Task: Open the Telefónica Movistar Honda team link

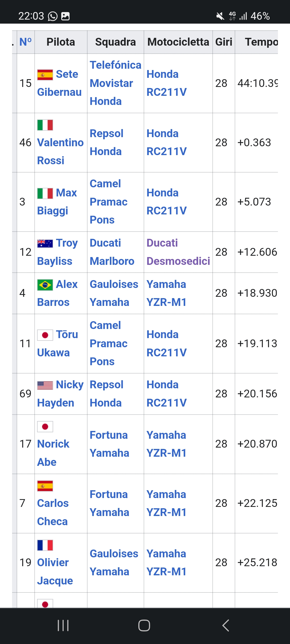Action: point(115,83)
